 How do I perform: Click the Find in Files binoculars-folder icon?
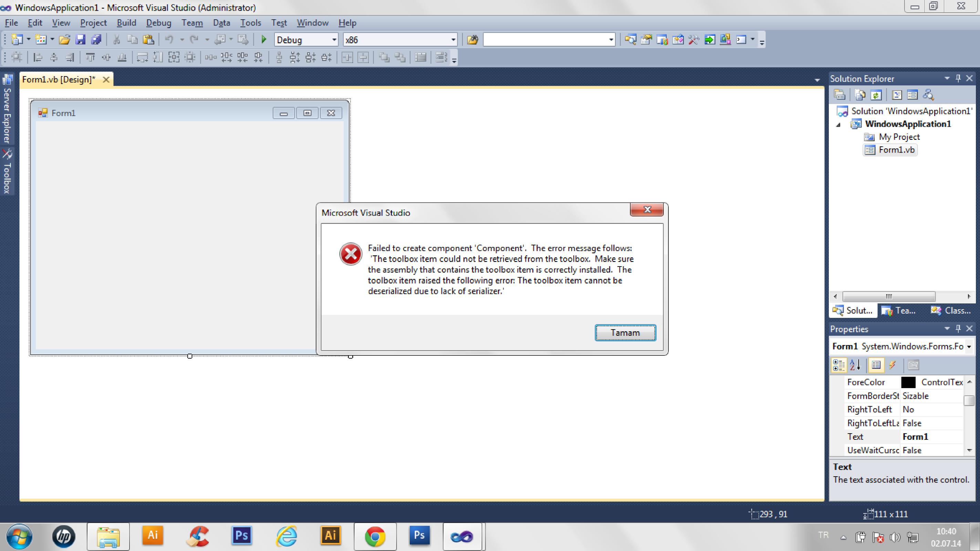472,40
